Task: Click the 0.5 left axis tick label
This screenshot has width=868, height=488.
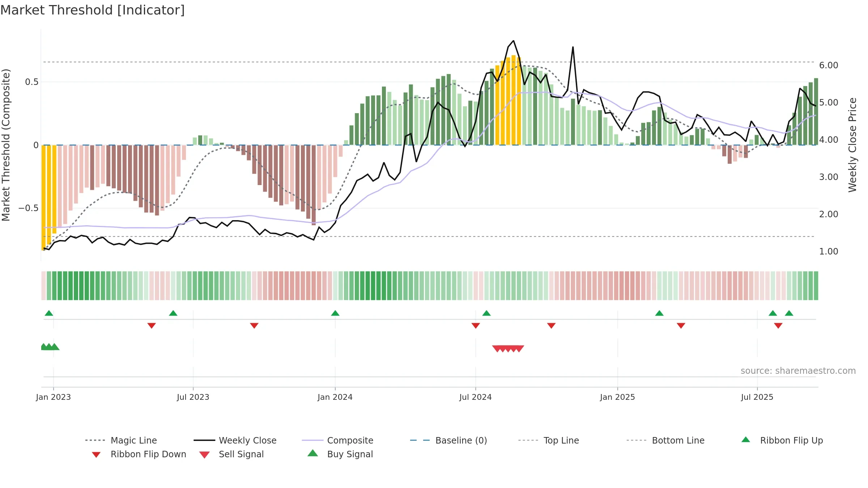Action: point(32,82)
